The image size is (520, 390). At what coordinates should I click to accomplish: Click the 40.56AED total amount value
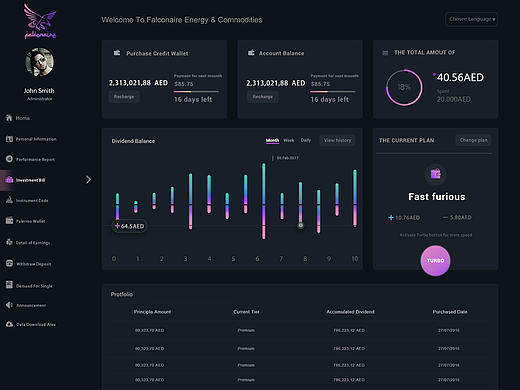point(460,77)
